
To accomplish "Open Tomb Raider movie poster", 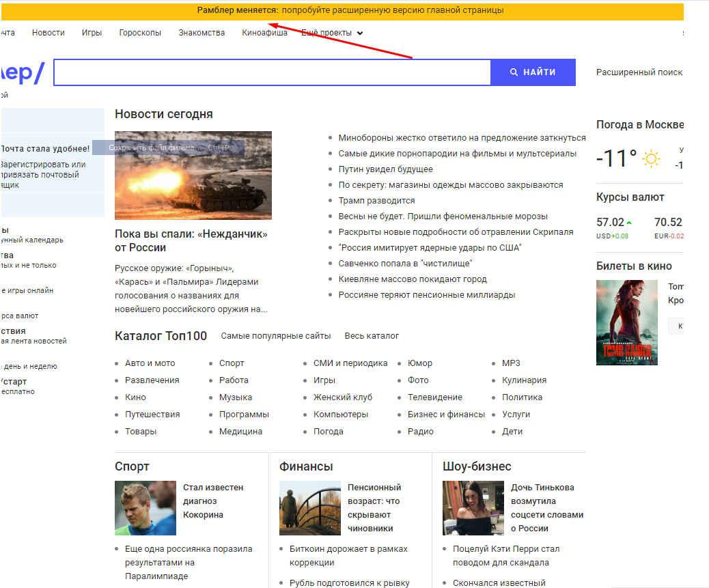I will coord(627,323).
